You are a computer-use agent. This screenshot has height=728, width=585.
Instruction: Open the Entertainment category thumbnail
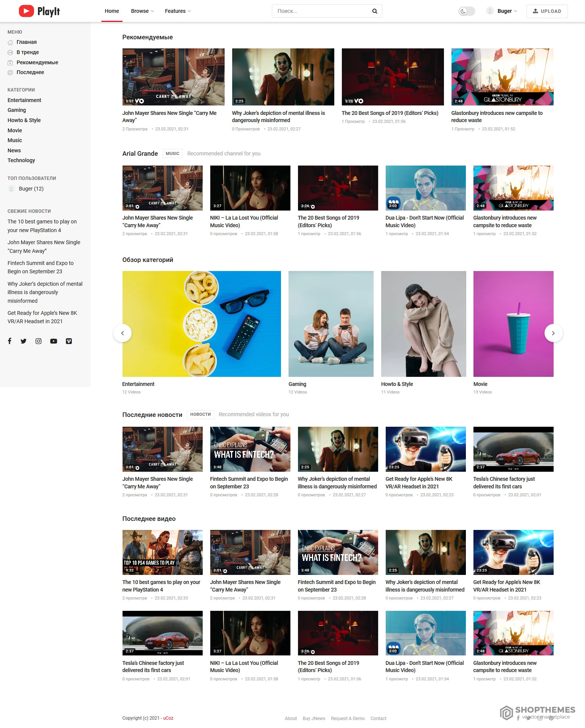[x=202, y=324]
